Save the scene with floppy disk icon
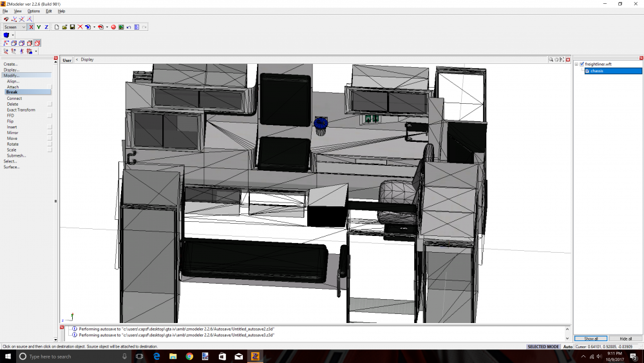 point(72,27)
